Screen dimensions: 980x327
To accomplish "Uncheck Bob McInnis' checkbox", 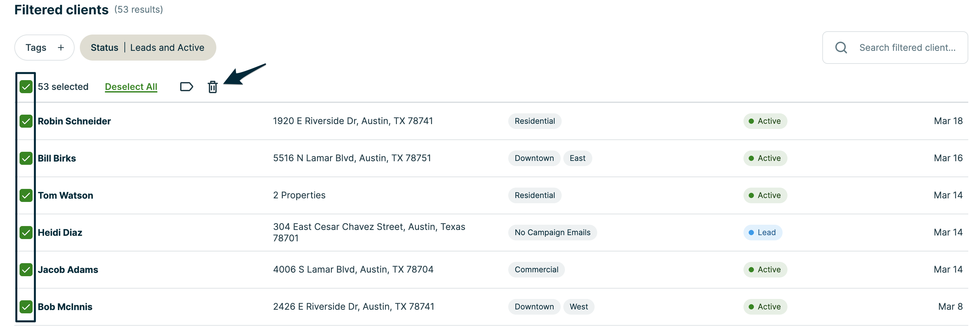I will click(26, 306).
